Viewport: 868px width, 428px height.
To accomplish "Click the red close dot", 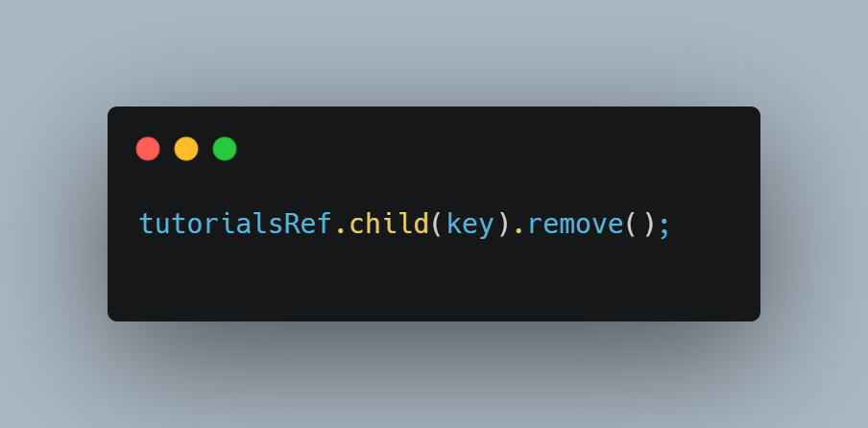I will click(x=148, y=149).
